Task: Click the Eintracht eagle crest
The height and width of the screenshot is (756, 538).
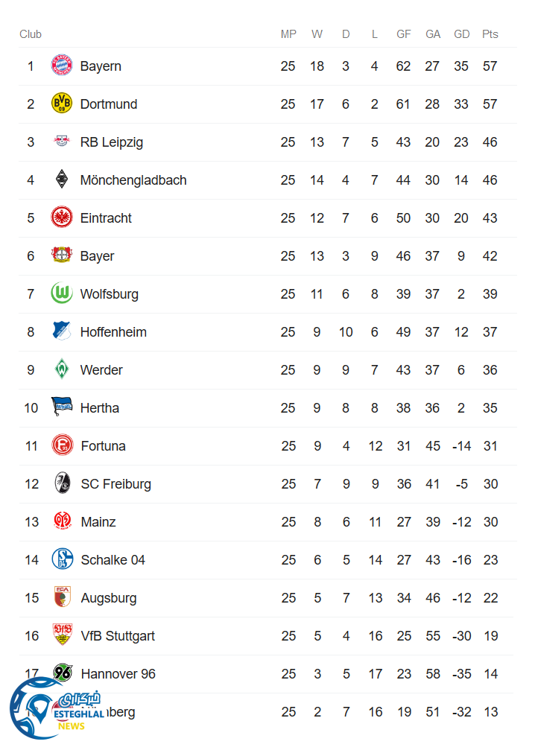Action: pos(62,217)
